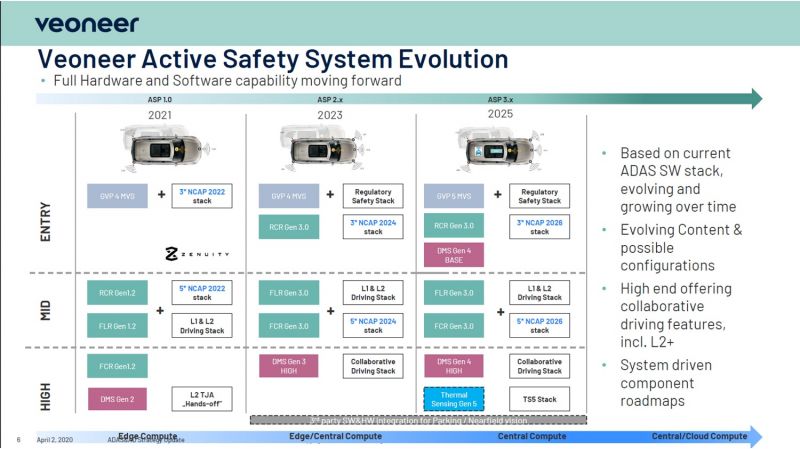Screen dimensions: 800x449
Task: Click the 'FLR Gen 1.2' block
Action: [117, 326]
